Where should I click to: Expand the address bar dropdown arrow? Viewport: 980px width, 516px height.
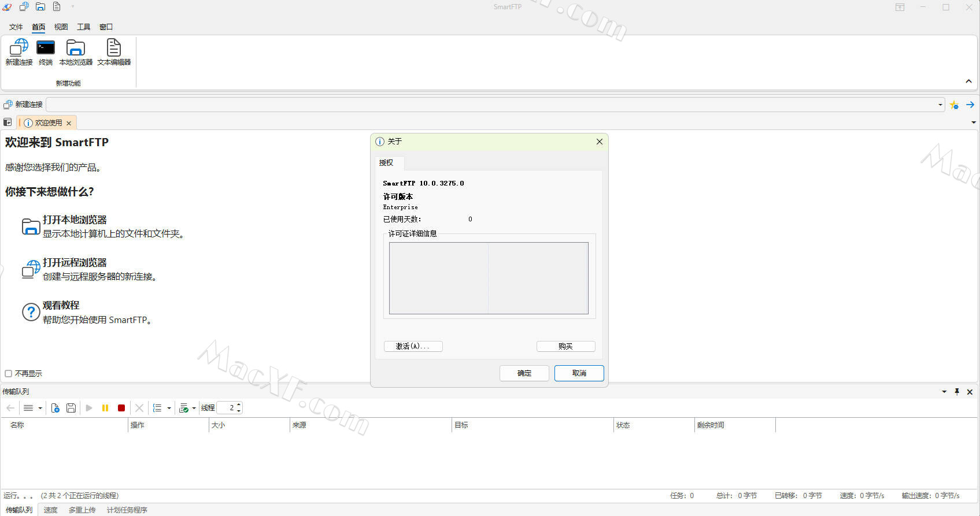point(940,105)
